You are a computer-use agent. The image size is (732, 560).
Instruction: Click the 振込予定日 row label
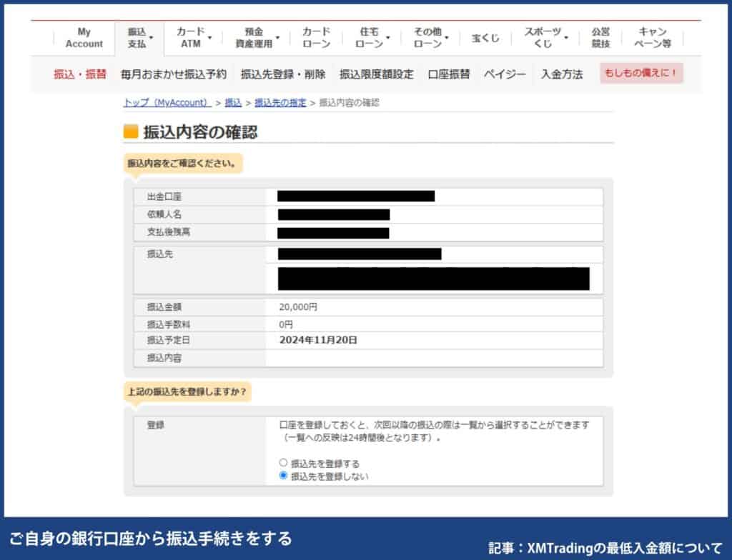(169, 341)
